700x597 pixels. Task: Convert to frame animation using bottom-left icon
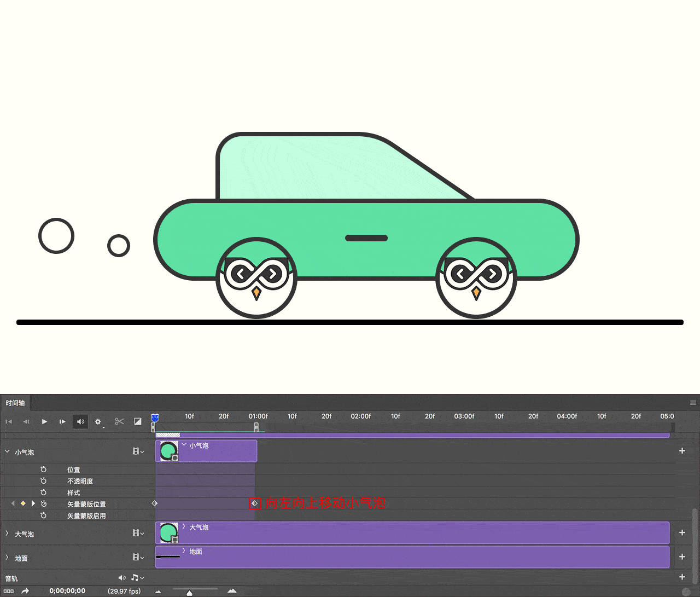click(9, 591)
